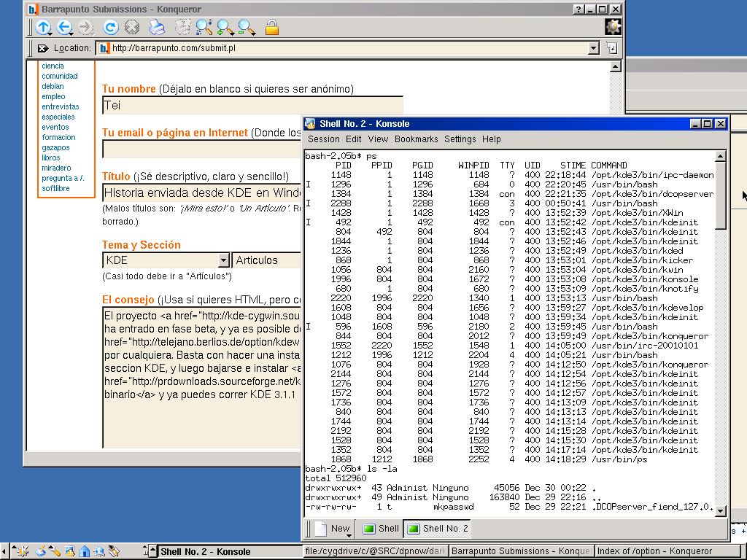Open Konsole's Edit menu
Screen dimensions: 747x560
coord(354,139)
